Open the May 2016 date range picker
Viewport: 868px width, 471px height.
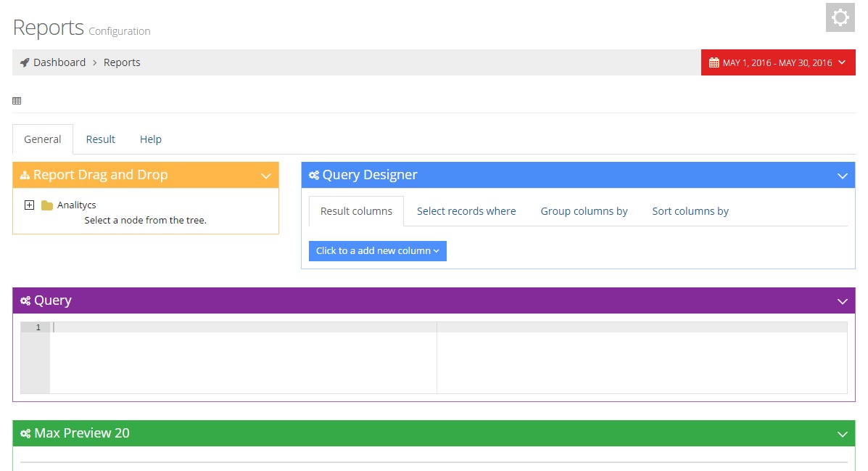(777, 62)
